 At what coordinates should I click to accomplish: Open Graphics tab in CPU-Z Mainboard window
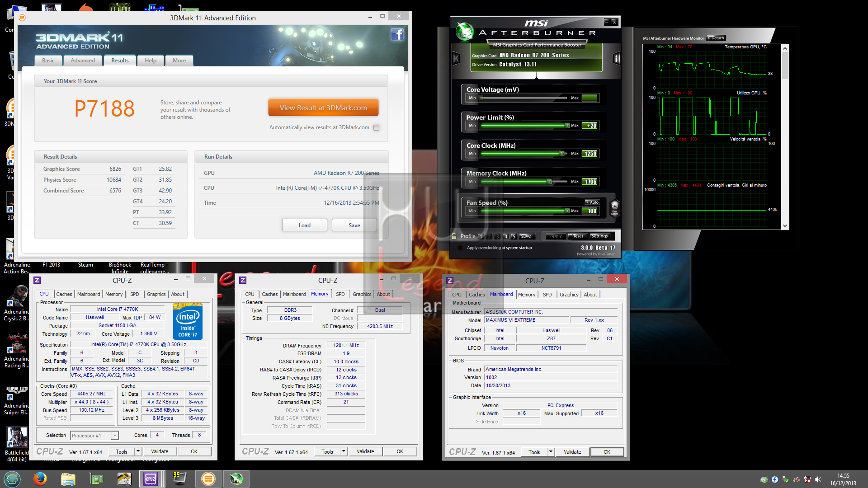569,295
